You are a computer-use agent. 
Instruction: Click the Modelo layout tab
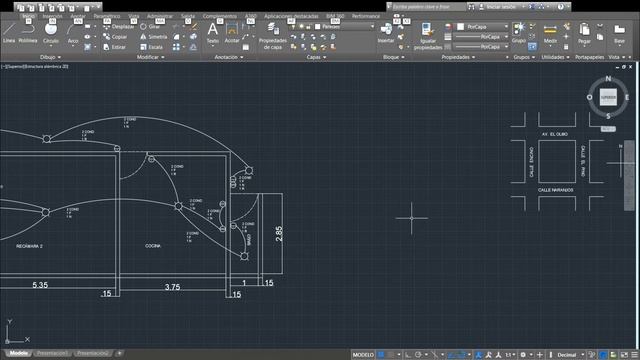tap(18, 353)
